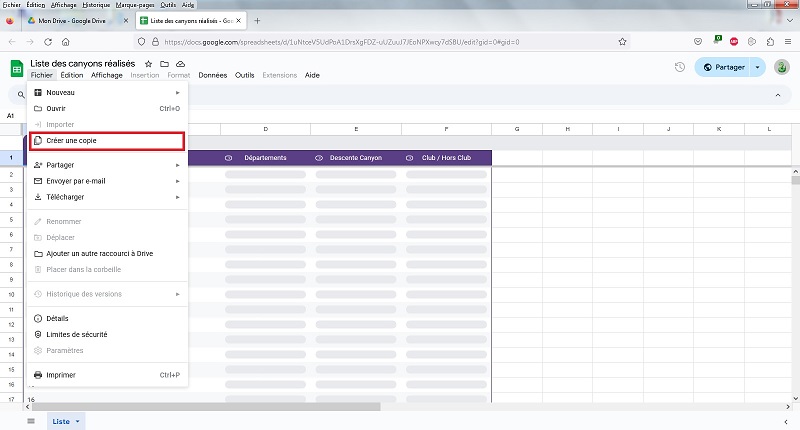Image resolution: width=800 pixels, height=430 pixels.
Task: Open the Firefox hamburger menu
Action: 788,42
